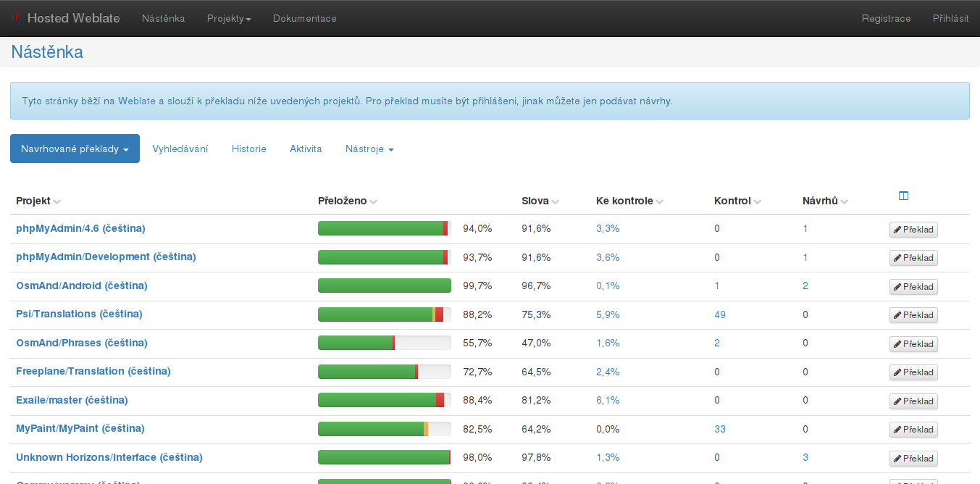Click Překlad button for OsmAnd/Android
The height and width of the screenshot is (484, 980).
click(x=913, y=287)
